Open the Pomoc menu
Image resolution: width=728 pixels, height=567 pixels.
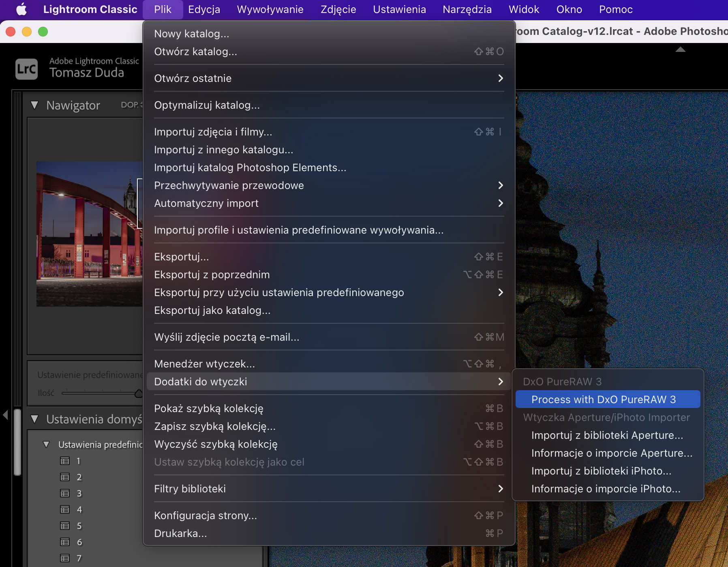(x=616, y=9)
